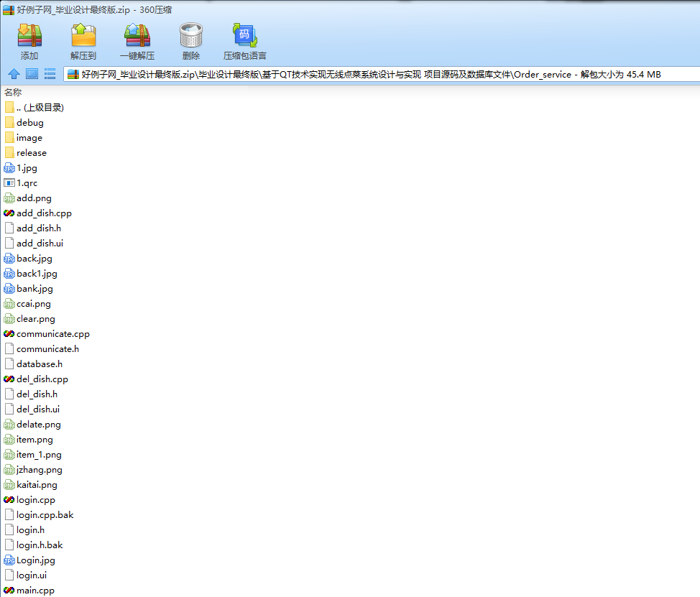Select the 1.qrc resource file

coord(21,183)
